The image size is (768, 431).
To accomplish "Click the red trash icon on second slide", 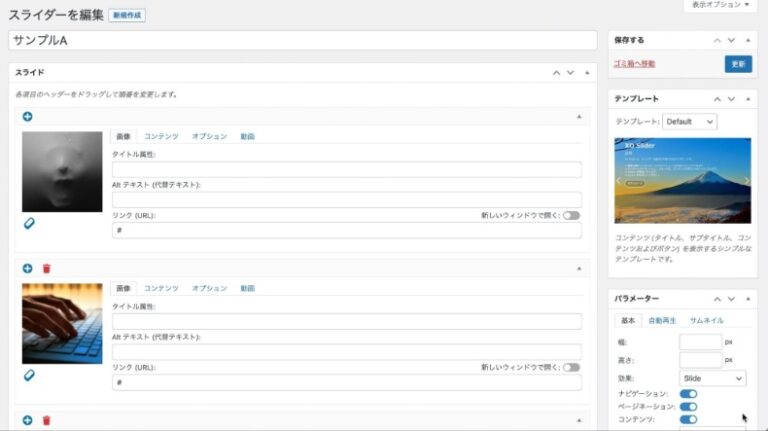I will tap(46, 269).
